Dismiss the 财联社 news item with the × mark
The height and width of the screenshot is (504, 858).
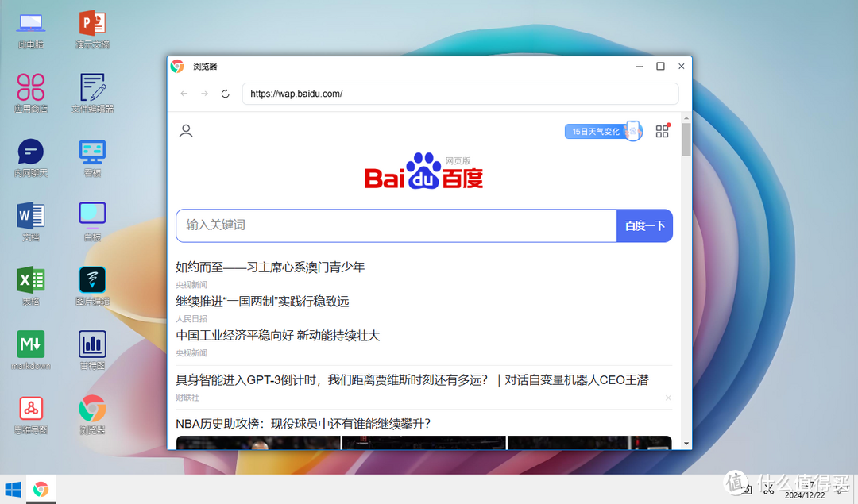(x=668, y=397)
